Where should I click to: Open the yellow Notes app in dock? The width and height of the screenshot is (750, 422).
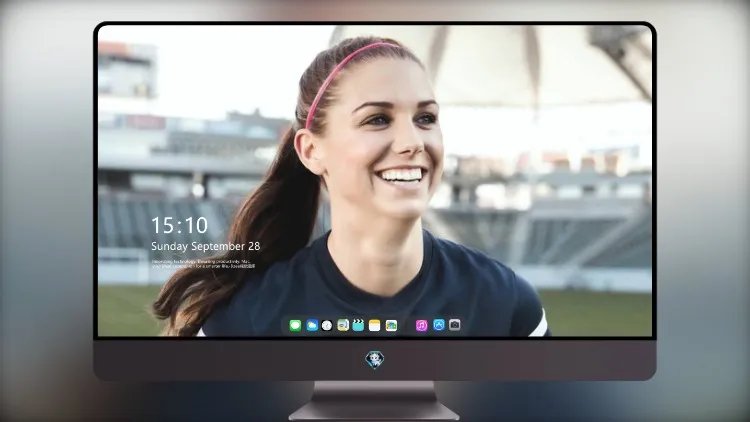tap(375, 325)
